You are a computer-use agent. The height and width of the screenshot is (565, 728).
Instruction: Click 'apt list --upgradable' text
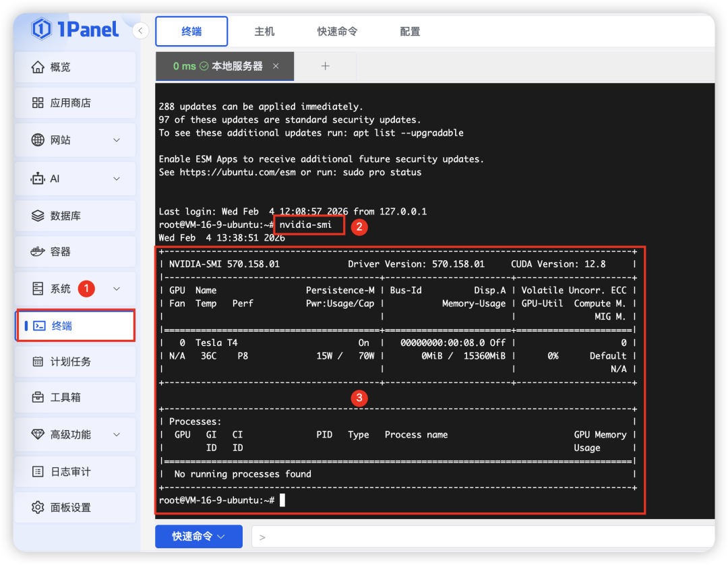tap(408, 133)
